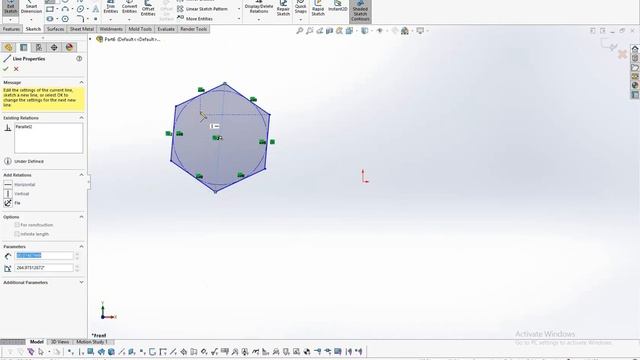This screenshot has height=360, width=640.
Task: Open the 3D Views bottom tab
Action: 60,342
